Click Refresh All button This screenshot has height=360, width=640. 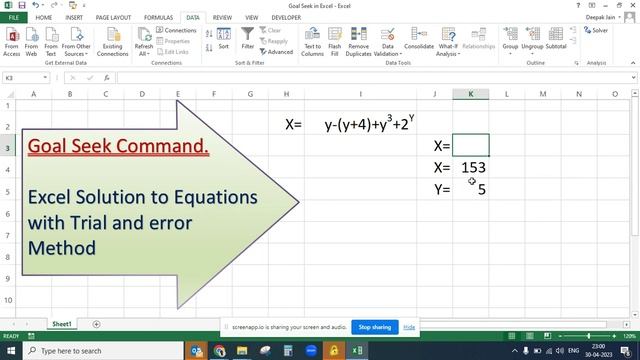(x=144, y=42)
